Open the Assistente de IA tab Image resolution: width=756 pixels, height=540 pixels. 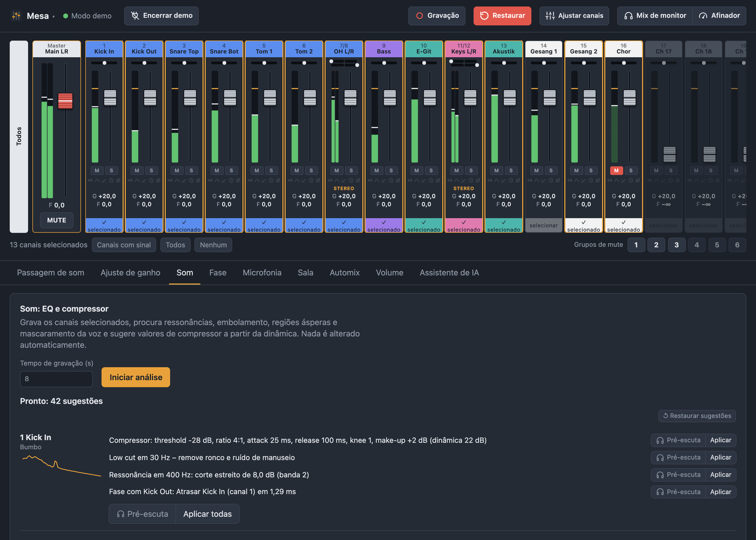(449, 273)
